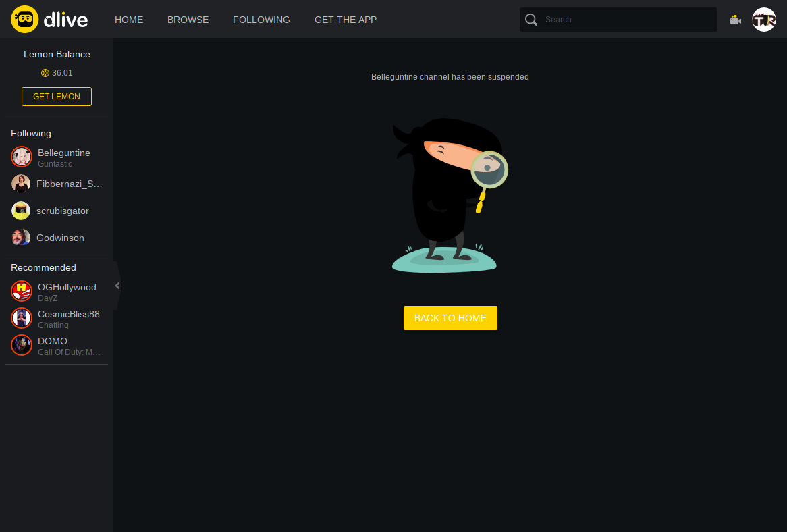Screen dimensions: 787x532
Task: Open Belleguntine's avatar in Following
Action: click(22, 157)
